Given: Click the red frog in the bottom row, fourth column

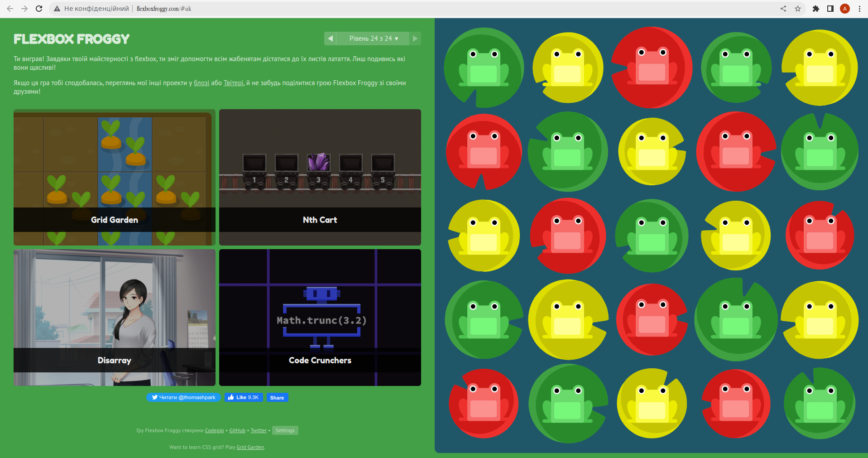Looking at the screenshot, I should coord(736,402).
